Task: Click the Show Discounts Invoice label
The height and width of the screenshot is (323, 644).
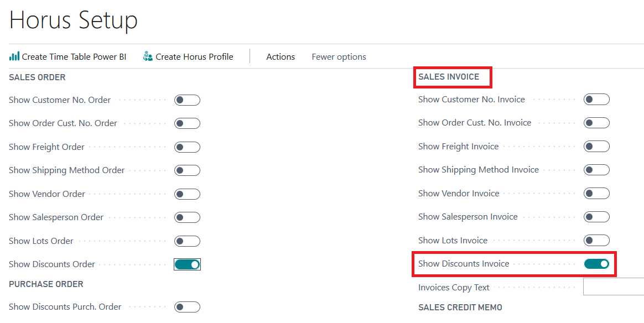Action: 464,264
